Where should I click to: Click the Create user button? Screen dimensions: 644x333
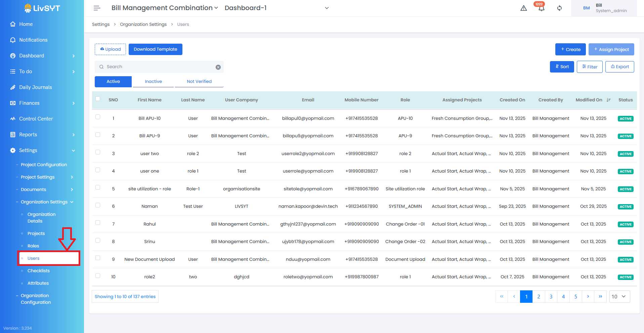570,49
